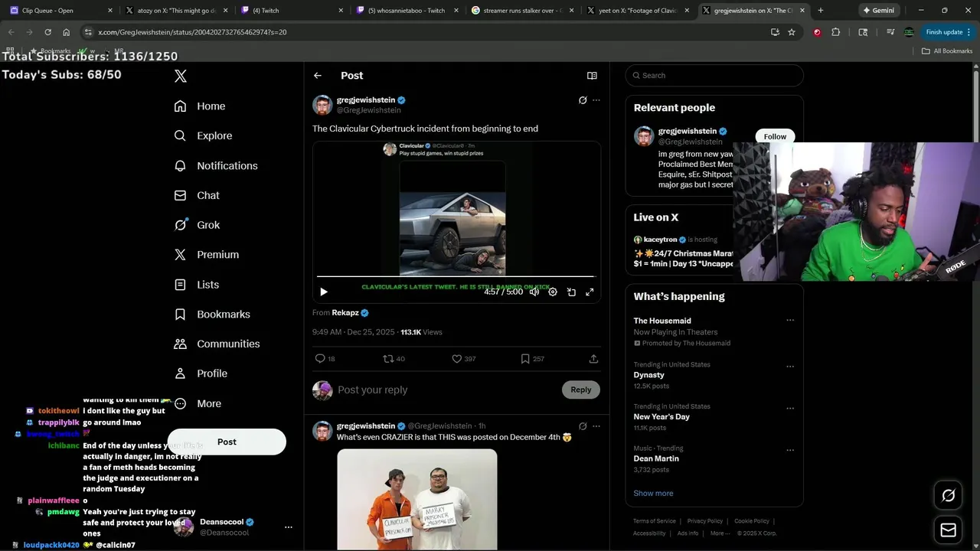Click Show more under What's happening
Image resolution: width=980 pixels, height=551 pixels.
click(653, 493)
